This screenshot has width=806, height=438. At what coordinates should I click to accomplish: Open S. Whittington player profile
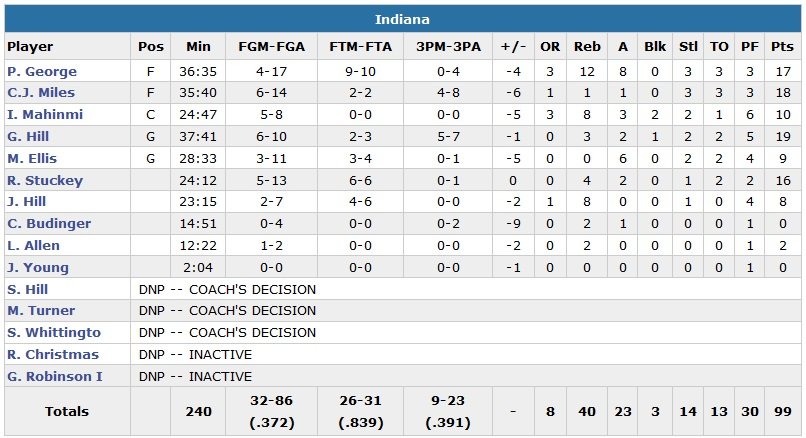54,333
